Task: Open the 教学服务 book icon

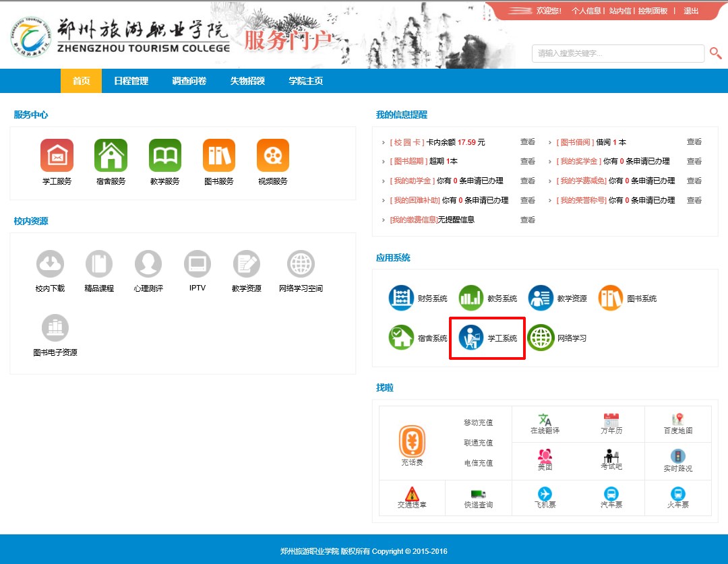Action: [x=165, y=156]
